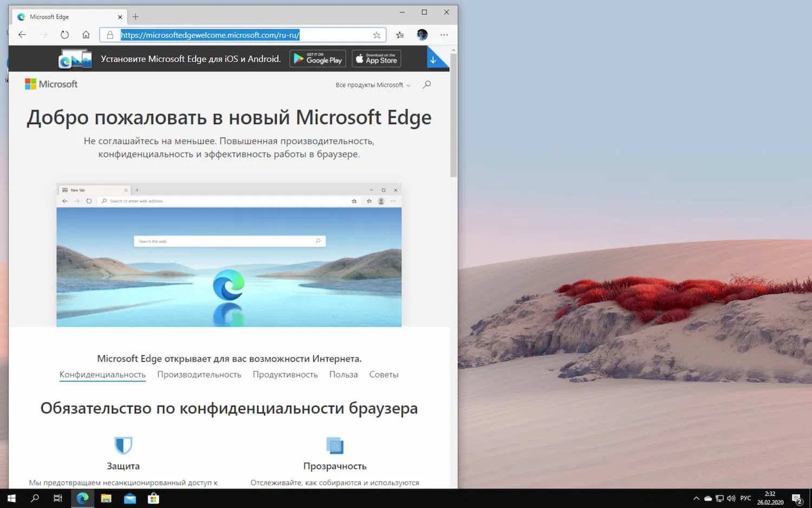This screenshot has height=508, width=812.
Task: Add this page to favorites
Action: tap(376, 35)
